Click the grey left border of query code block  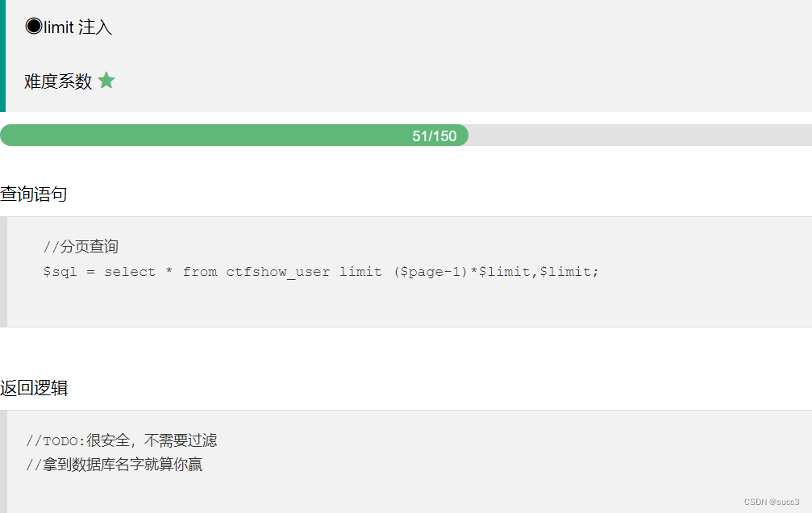[x=3, y=272]
